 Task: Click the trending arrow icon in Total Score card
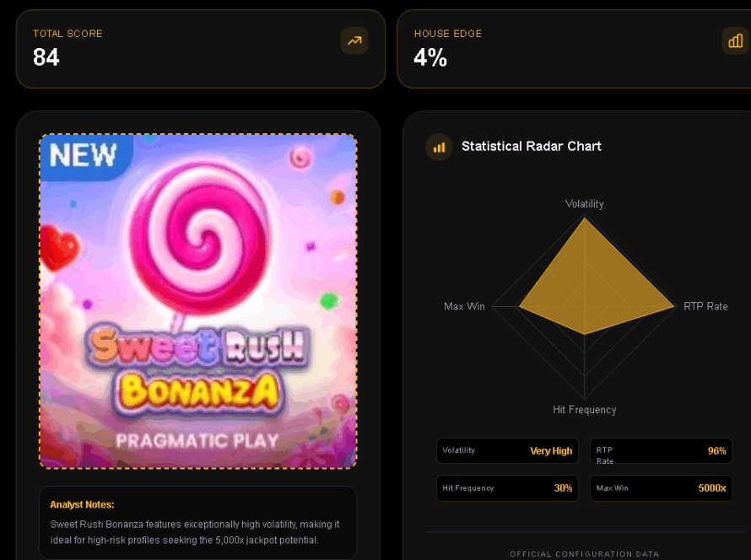click(x=354, y=40)
